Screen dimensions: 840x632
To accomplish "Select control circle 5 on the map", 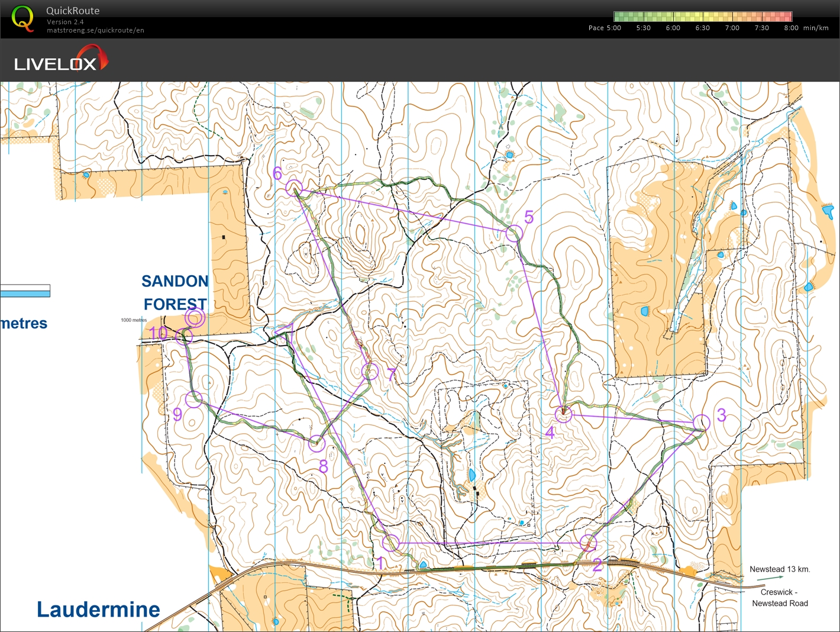I will click(513, 232).
